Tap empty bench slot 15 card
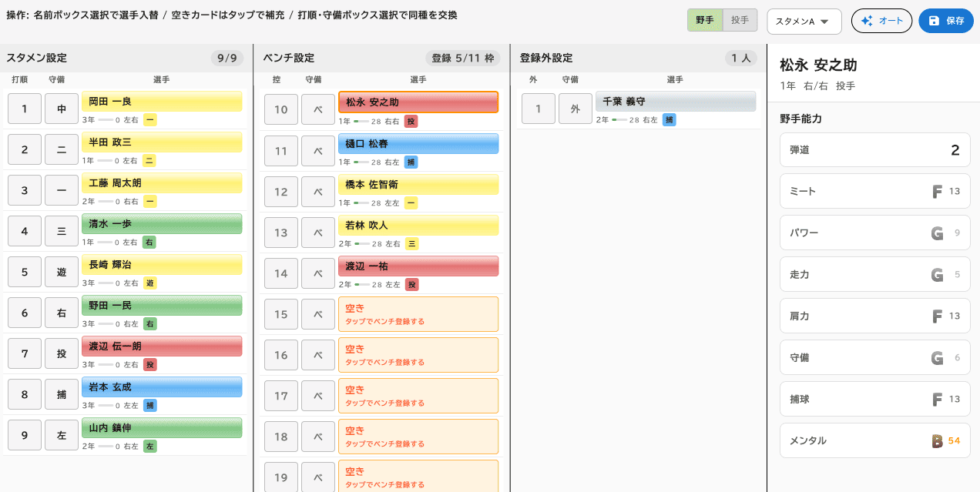Viewport: 980px width, 492px height. click(x=418, y=314)
